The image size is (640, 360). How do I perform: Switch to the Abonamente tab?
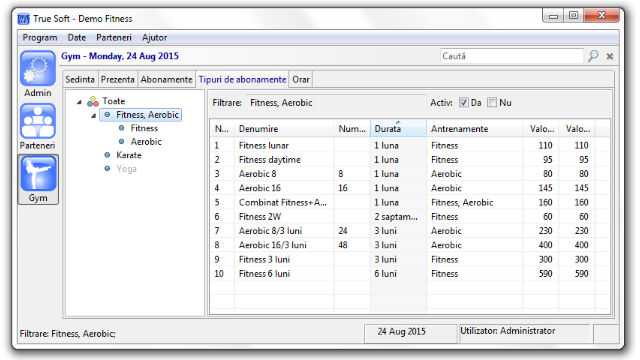pos(167,80)
